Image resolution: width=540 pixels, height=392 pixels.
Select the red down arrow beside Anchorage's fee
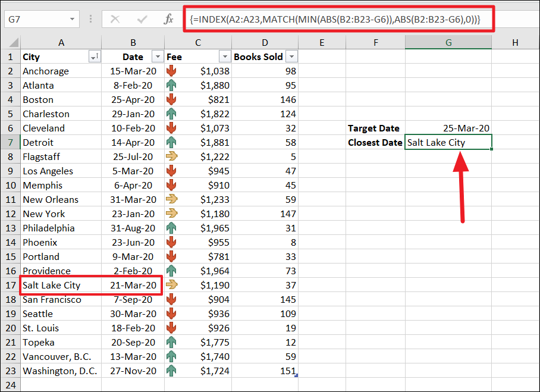pyautogui.click(x=172, y=71)
